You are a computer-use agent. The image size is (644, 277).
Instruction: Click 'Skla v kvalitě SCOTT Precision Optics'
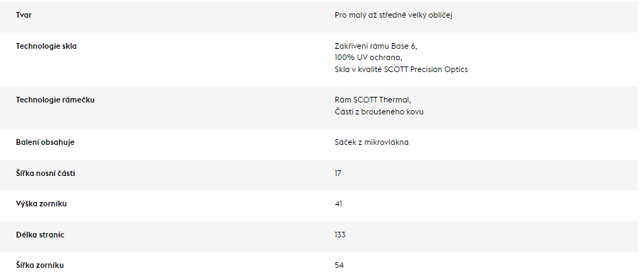(401, 69)
